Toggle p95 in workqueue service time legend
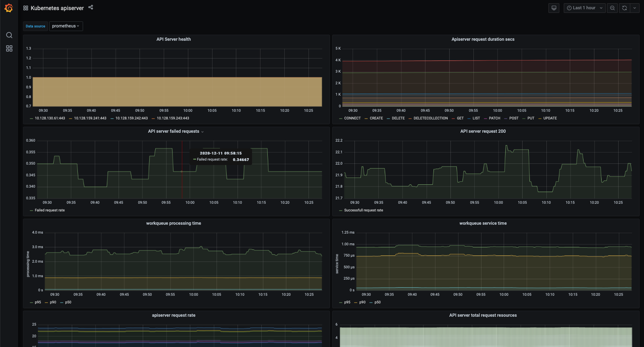 pos(347,302)
